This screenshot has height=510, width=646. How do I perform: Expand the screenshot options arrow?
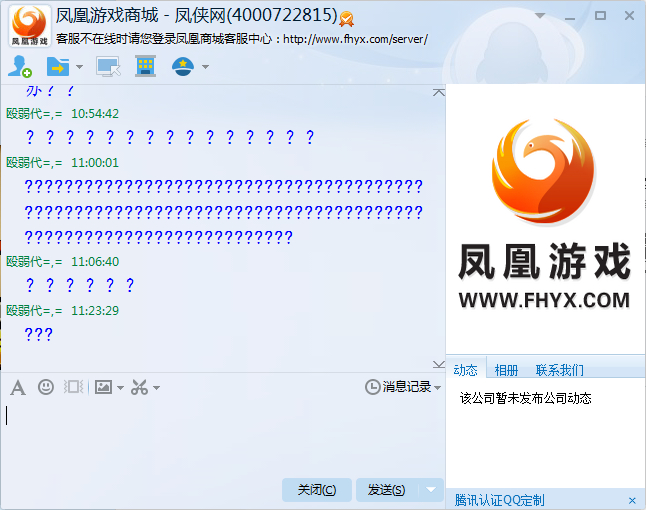pos(157,388)
